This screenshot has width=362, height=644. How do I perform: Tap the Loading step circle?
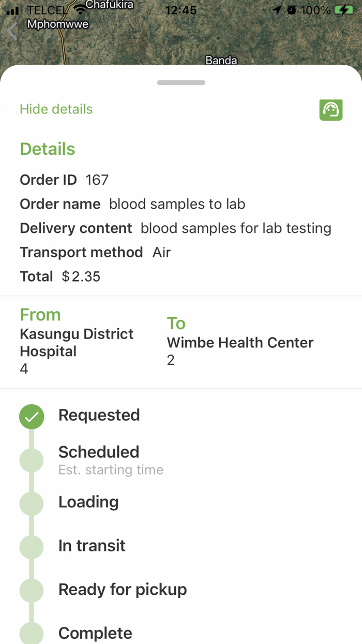32,503
